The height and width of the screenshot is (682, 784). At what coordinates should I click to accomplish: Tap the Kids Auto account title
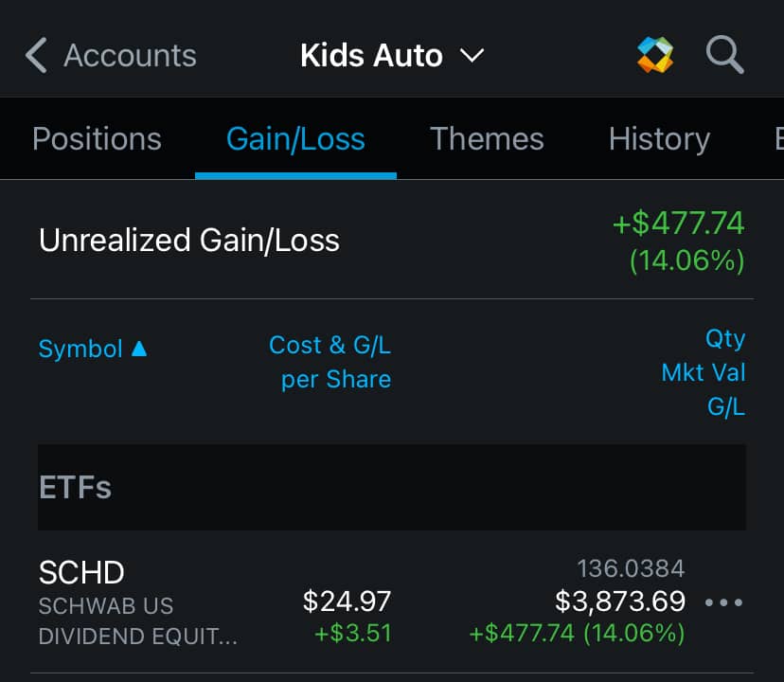371,55
